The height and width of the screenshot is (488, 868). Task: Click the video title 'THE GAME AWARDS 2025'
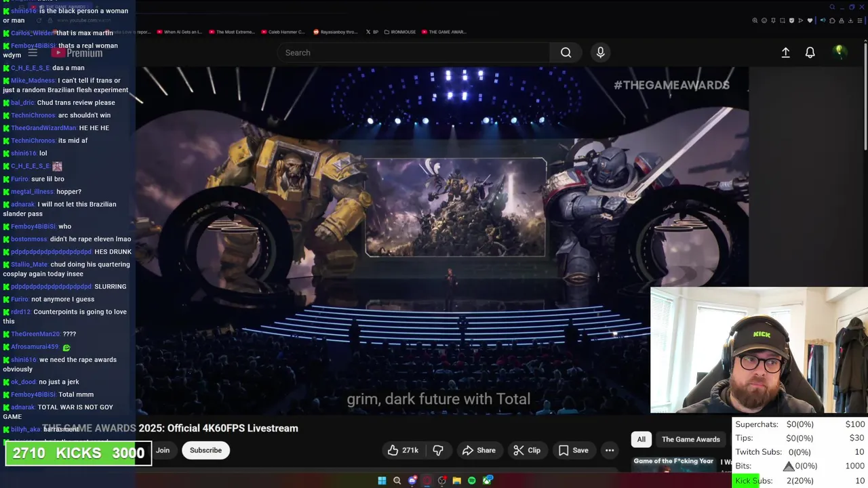pyautogui.click(x=170, y=428)
